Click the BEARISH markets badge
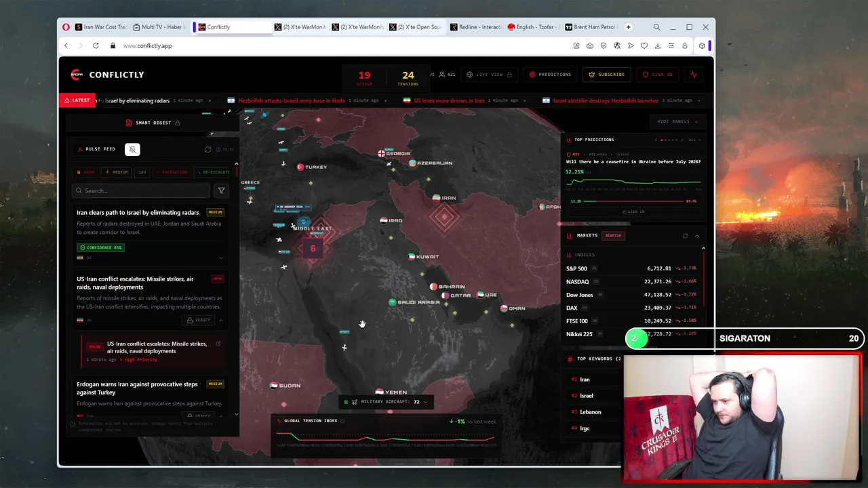 [x=613, y=236]
